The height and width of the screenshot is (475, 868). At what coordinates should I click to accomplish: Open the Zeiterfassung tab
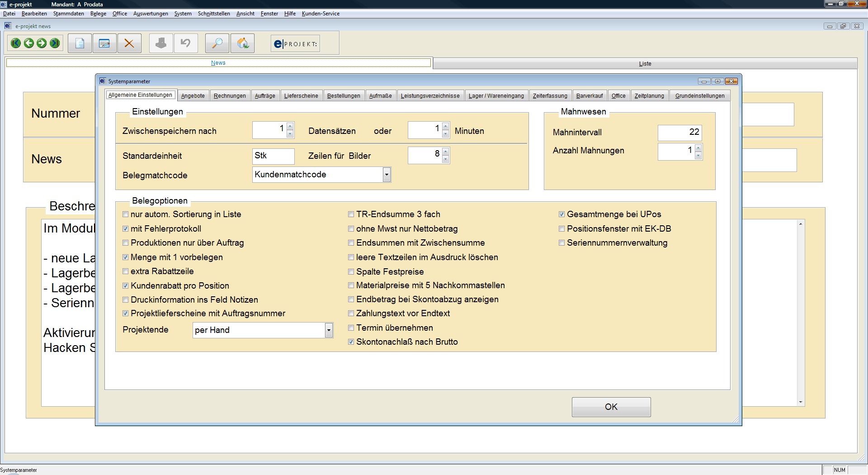[x=550, y=95]
